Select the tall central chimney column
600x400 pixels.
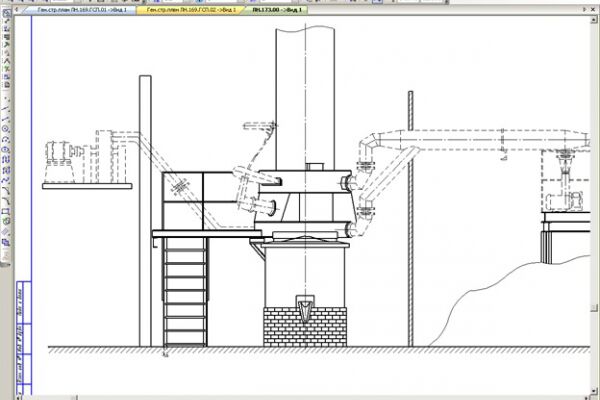[x=305, y=99]
